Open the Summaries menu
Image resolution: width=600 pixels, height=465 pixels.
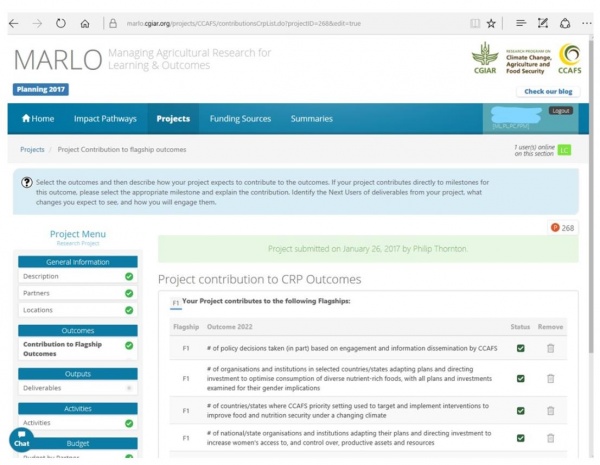click(311, 119)
